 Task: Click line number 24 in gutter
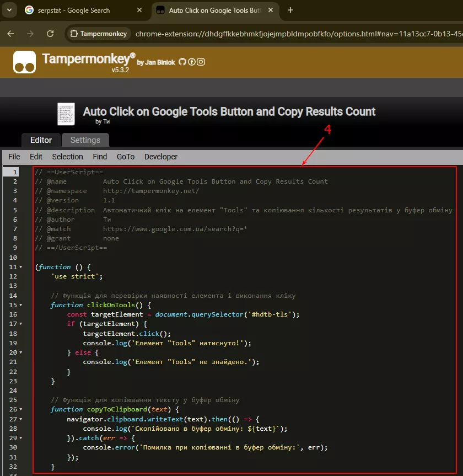pos(13,391)
